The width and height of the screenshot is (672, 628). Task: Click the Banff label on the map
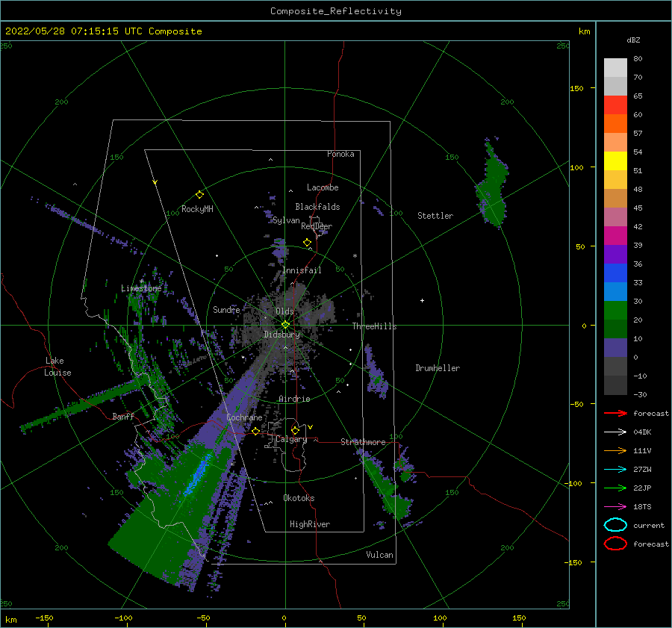[123, 416]
